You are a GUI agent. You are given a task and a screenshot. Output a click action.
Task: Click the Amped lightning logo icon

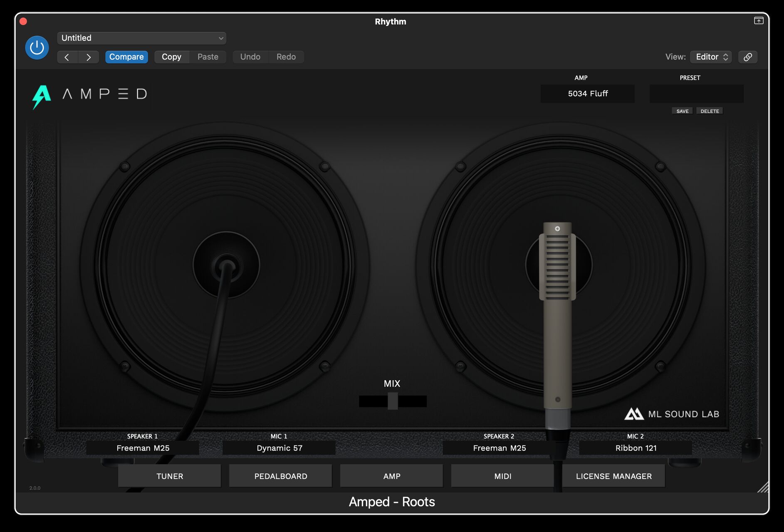point(42,97)
